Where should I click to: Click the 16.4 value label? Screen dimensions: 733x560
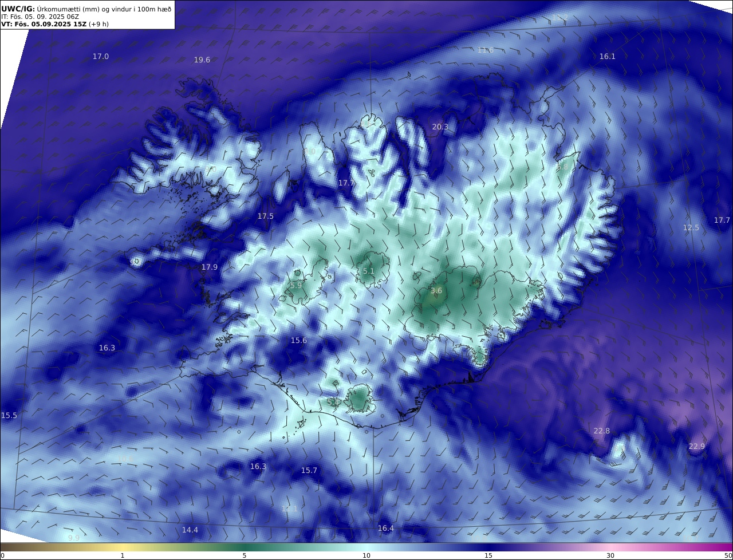(386, 528)
